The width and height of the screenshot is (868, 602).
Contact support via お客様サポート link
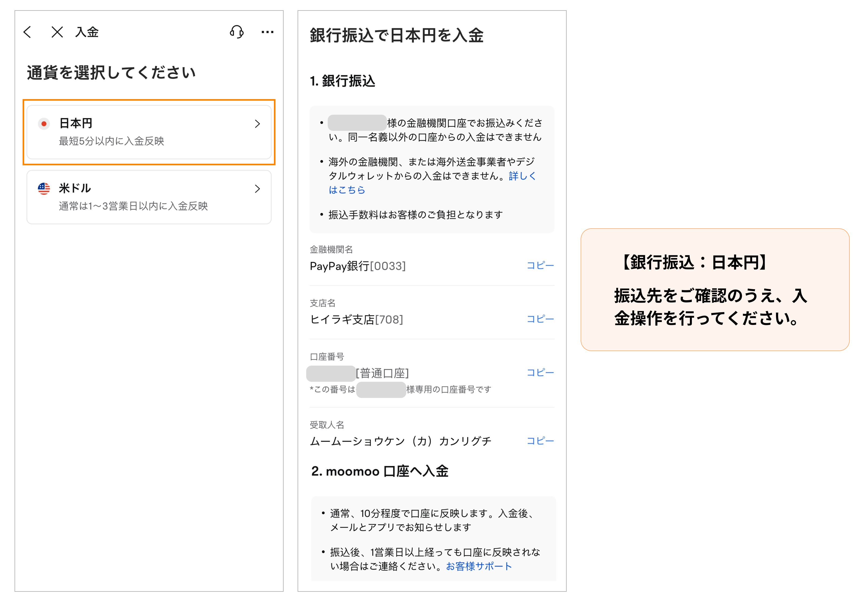(479, 565)
